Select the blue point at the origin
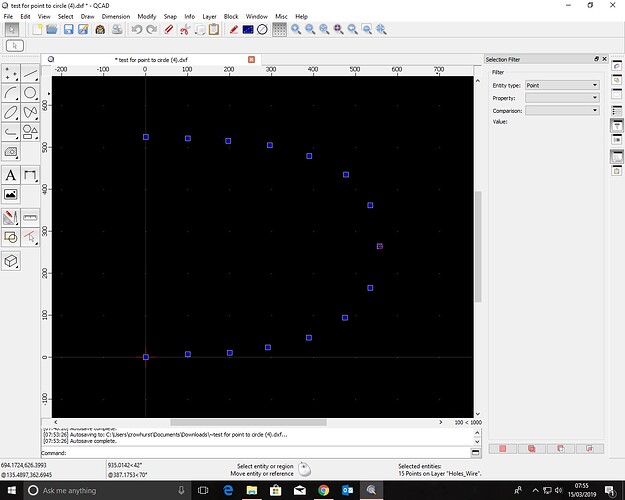The height and width of the screenshot is (500, 625). click(x=146, y=357)
